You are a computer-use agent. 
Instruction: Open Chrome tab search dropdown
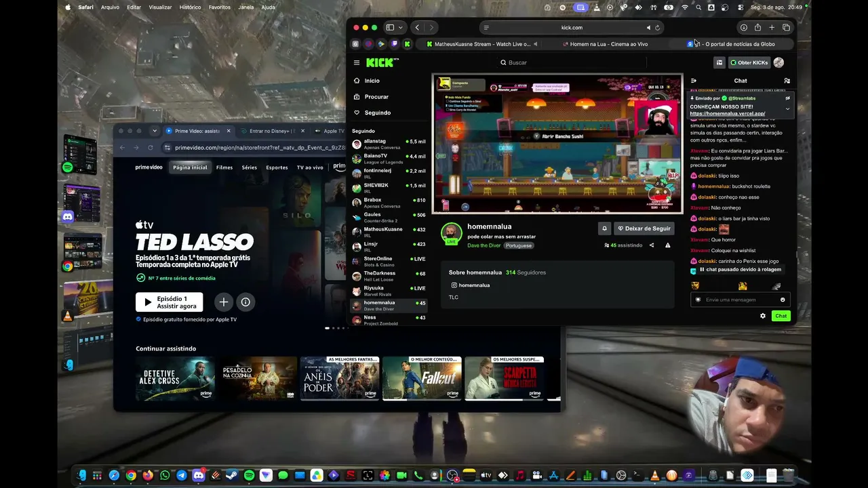[155, 131]
